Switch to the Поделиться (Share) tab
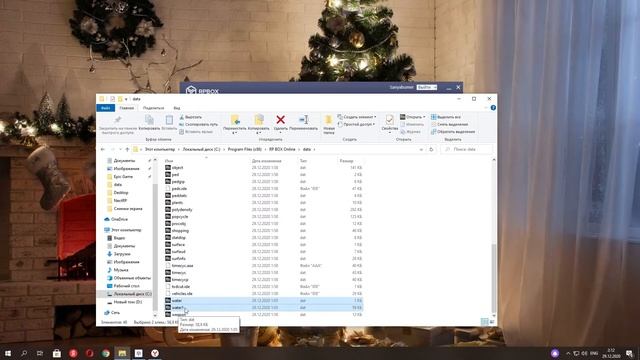 point(153,108)
